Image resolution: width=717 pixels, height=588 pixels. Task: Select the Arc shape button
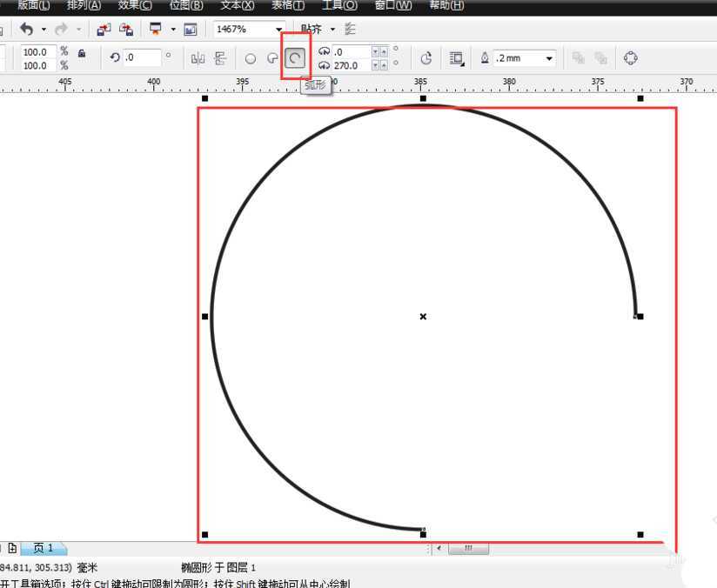[295, 58]
